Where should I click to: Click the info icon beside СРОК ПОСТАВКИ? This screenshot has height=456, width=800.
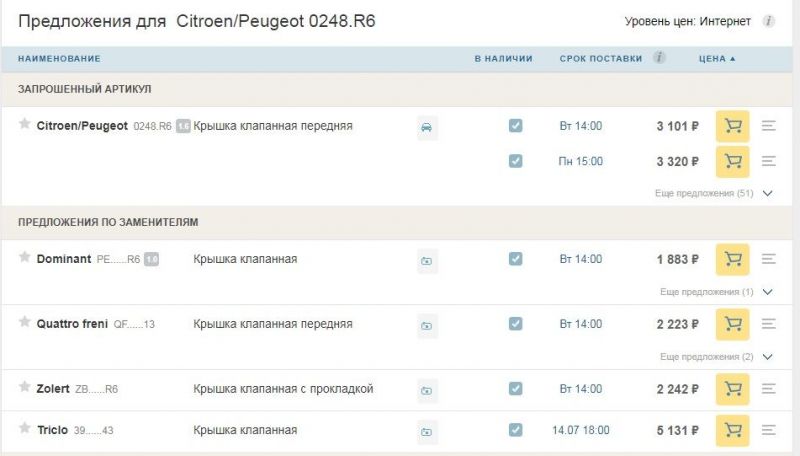(660, 58)
